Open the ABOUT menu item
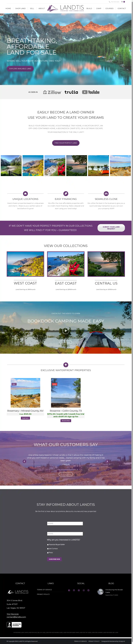 point(42,8)
